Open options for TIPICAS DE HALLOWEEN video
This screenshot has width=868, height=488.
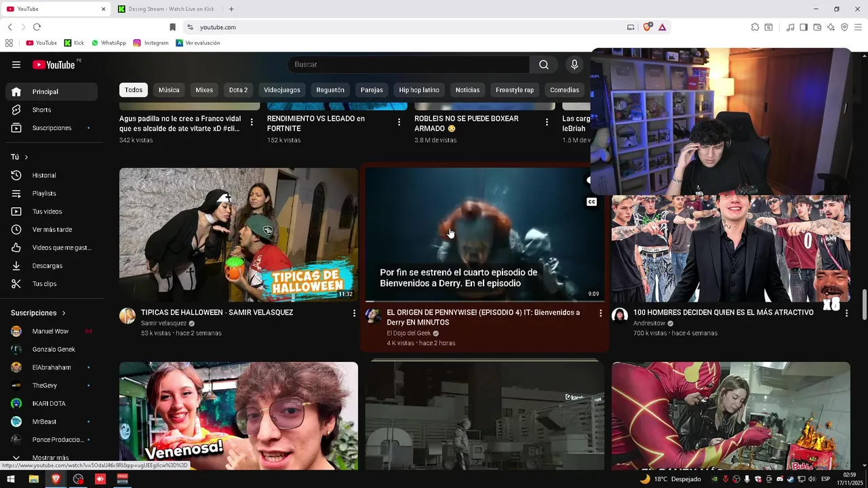[x=354, y=313]
